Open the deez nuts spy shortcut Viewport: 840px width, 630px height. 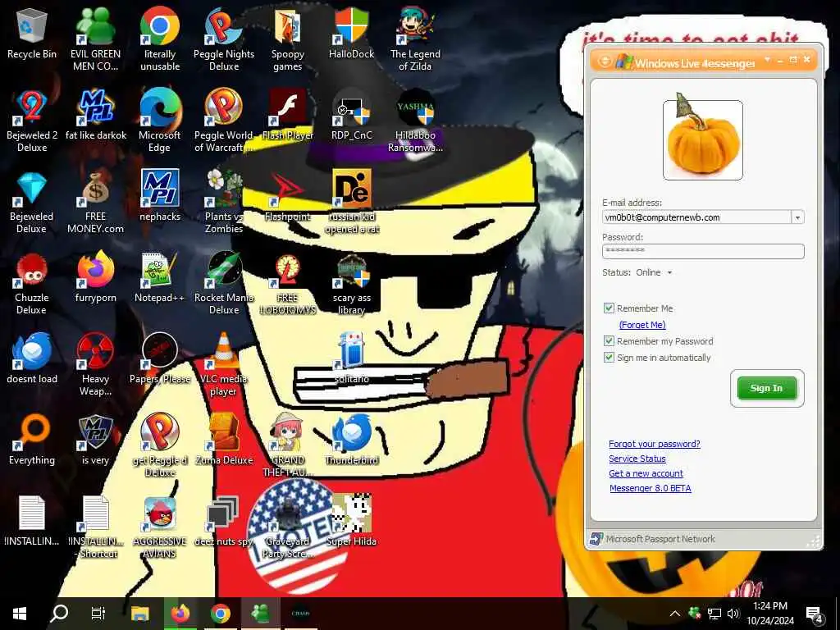click(x=224, y=521)
